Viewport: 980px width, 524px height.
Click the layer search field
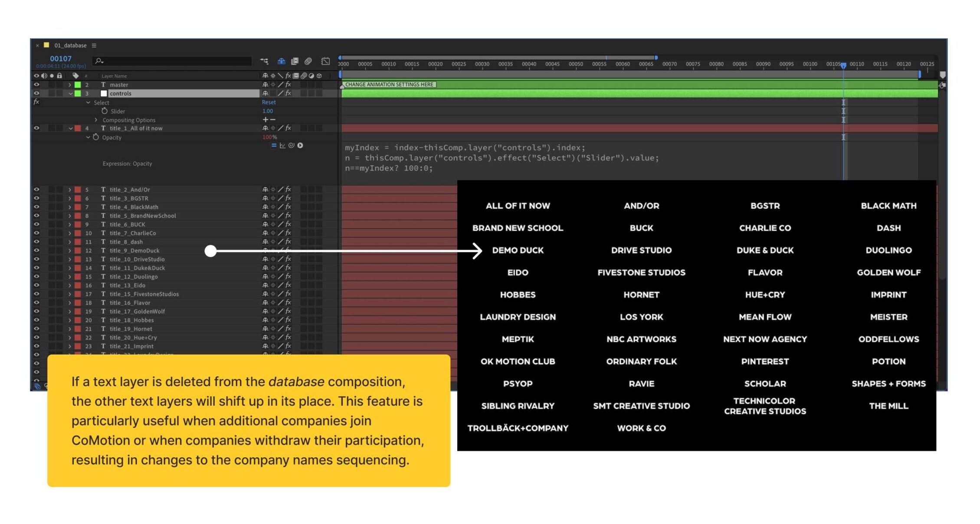(x=172, y=61)
